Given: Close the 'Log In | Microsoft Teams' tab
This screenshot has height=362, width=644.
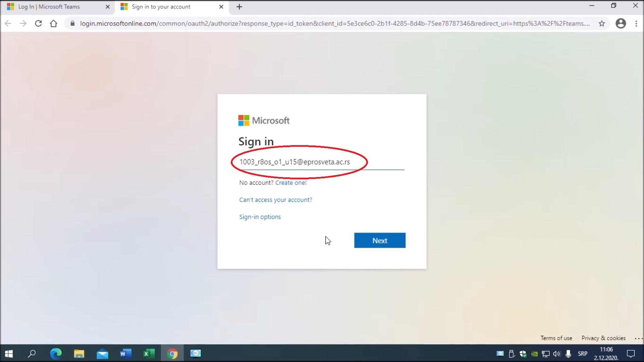Looking at the screenshot, I should (x=108, y=7).
